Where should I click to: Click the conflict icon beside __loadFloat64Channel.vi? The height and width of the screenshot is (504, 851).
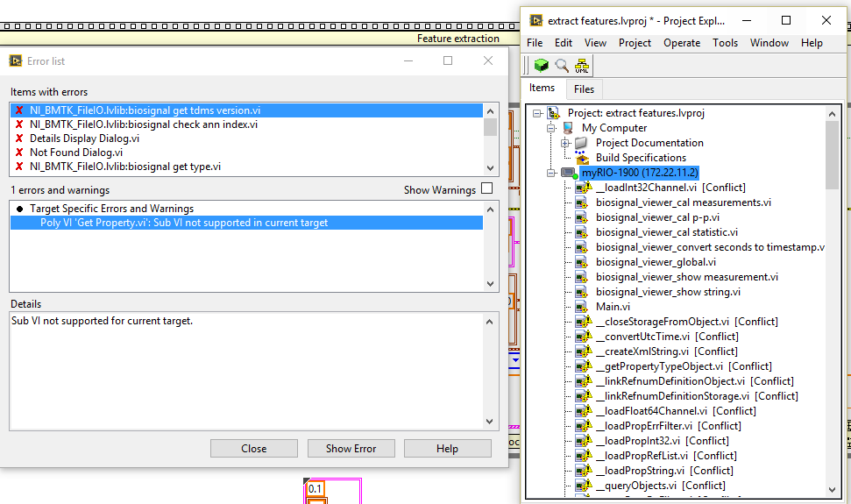[584, 411]
